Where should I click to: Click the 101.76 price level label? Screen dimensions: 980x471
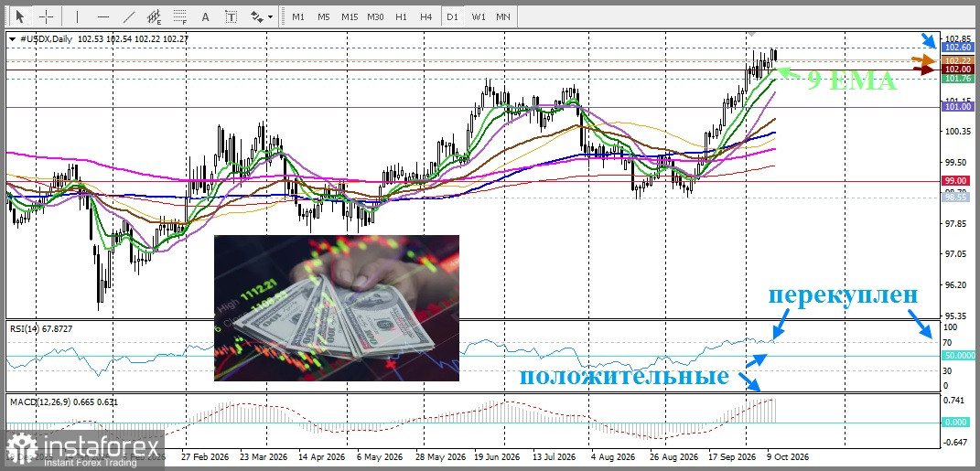click(958, 79)
